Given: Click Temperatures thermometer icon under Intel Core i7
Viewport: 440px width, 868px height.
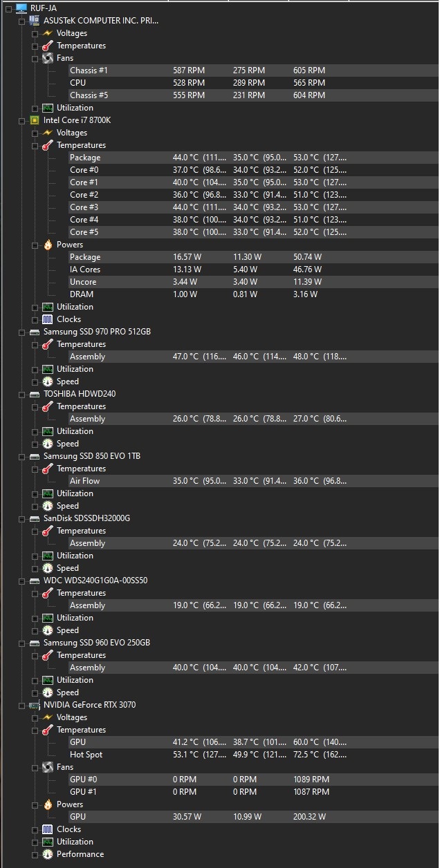Looking at the screenshot, I should [x=48, y=145].
